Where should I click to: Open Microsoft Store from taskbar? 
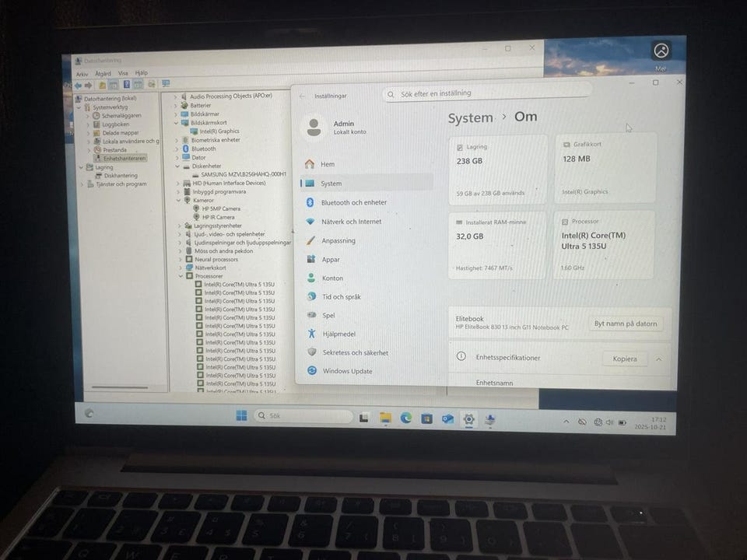[427, 418]
